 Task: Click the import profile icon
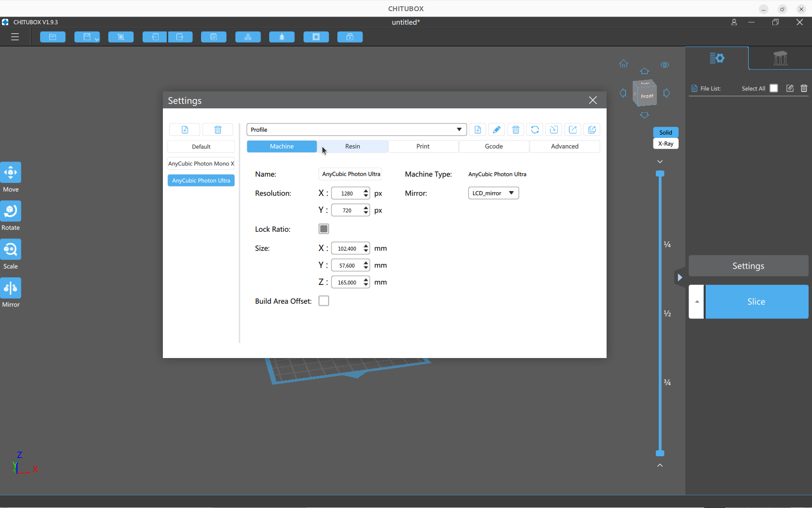coord(554,130)
